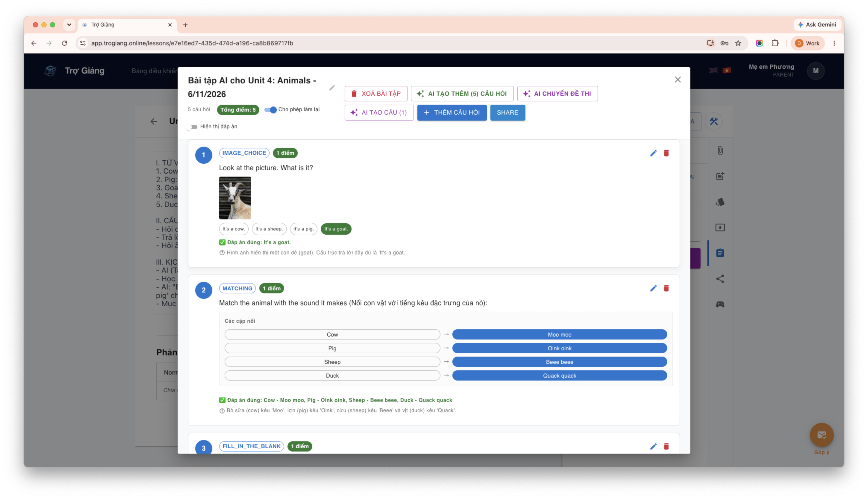Screen dimensions: 868x499
Task: Bookmark this page with star icon
Action: [x=738, y=43]
